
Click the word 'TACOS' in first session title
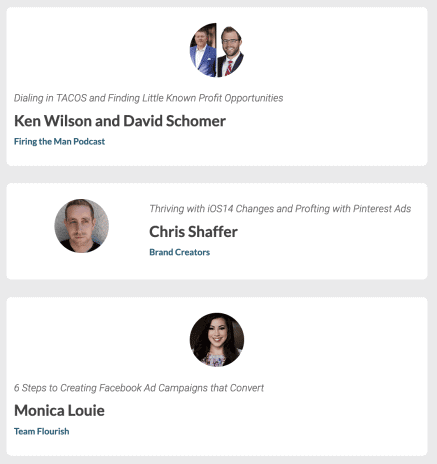(71, 98)
